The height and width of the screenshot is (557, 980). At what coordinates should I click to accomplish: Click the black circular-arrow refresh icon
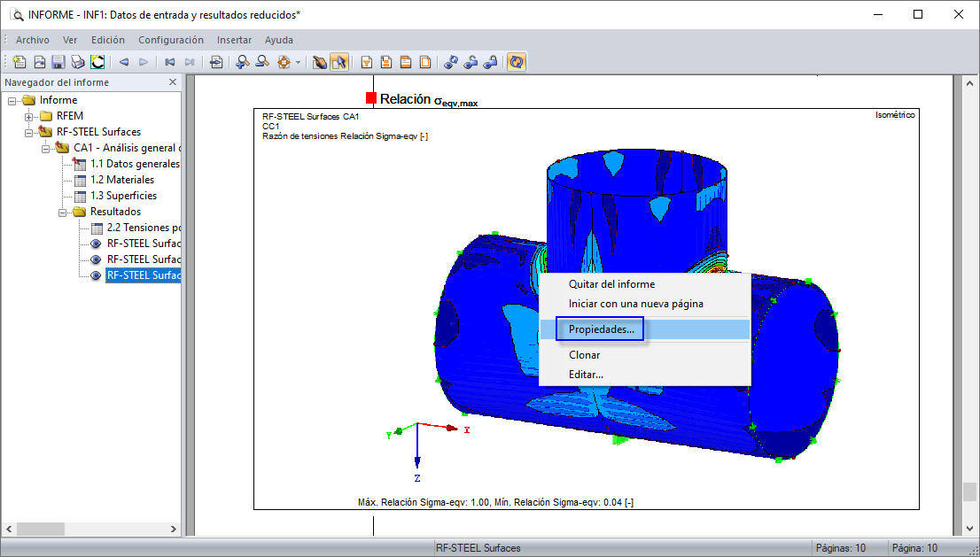pos(97,62)
